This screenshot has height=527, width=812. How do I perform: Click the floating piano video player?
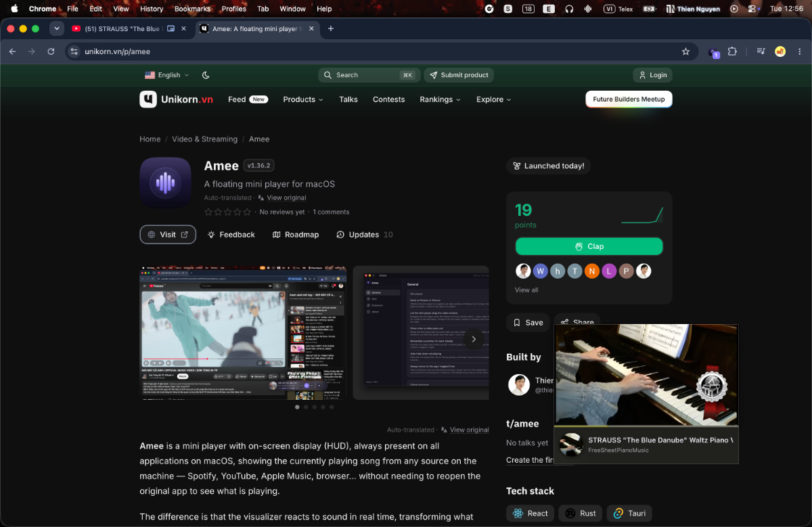(646, 375)
